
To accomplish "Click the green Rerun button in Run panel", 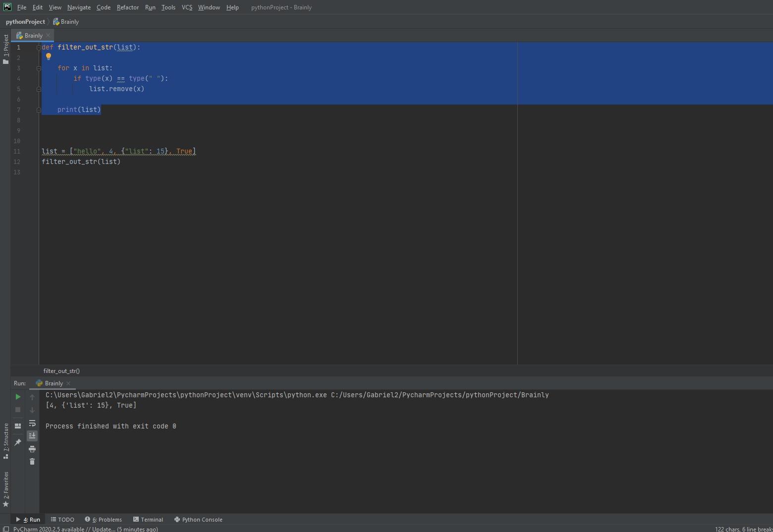I will click(x=18, y=397).
